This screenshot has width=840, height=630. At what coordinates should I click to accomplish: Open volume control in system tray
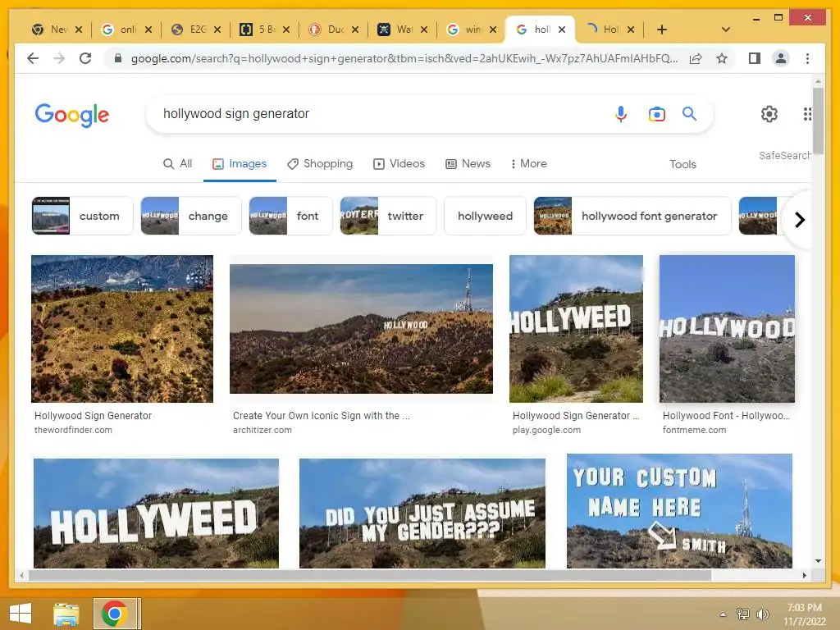click(762, 614)
